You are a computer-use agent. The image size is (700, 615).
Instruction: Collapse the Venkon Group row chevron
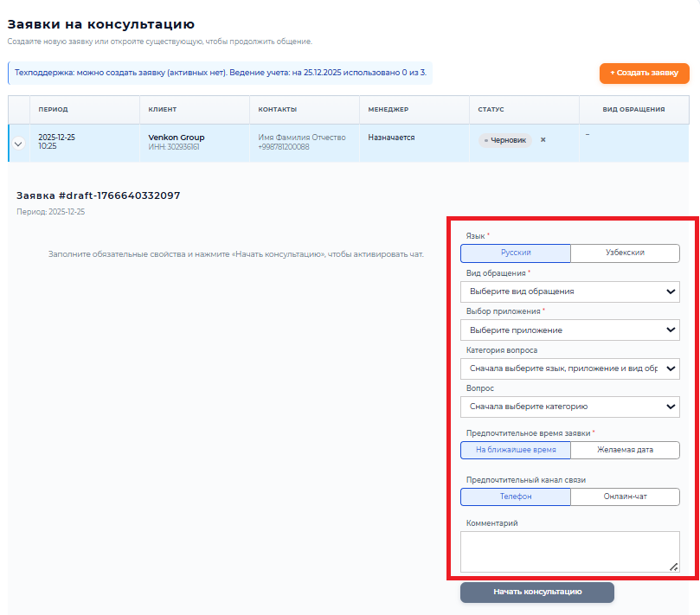point(18,144)
